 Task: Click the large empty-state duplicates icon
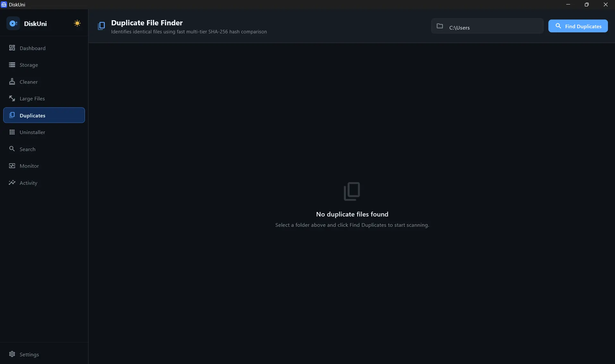[x=352, y=191]
